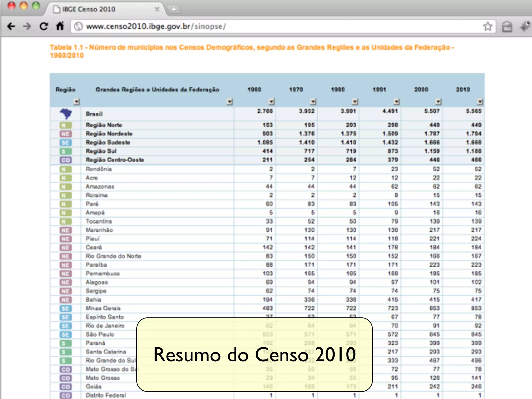Click the Região column header
The image size is (532, 399).
point(65,90)
